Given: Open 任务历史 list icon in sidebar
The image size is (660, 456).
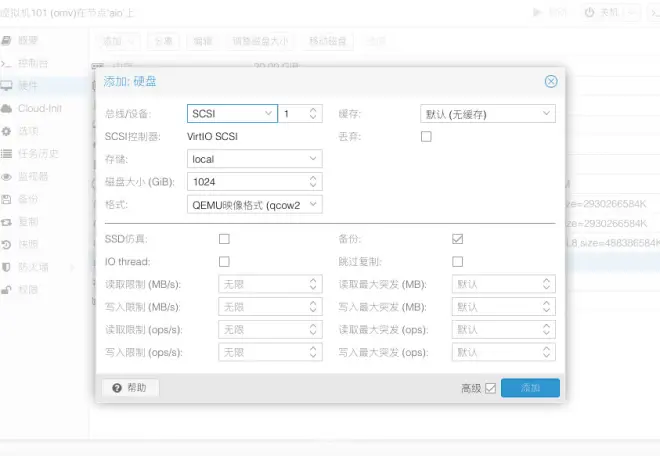Looking at the screenshot, I should (x=6, y=154).
